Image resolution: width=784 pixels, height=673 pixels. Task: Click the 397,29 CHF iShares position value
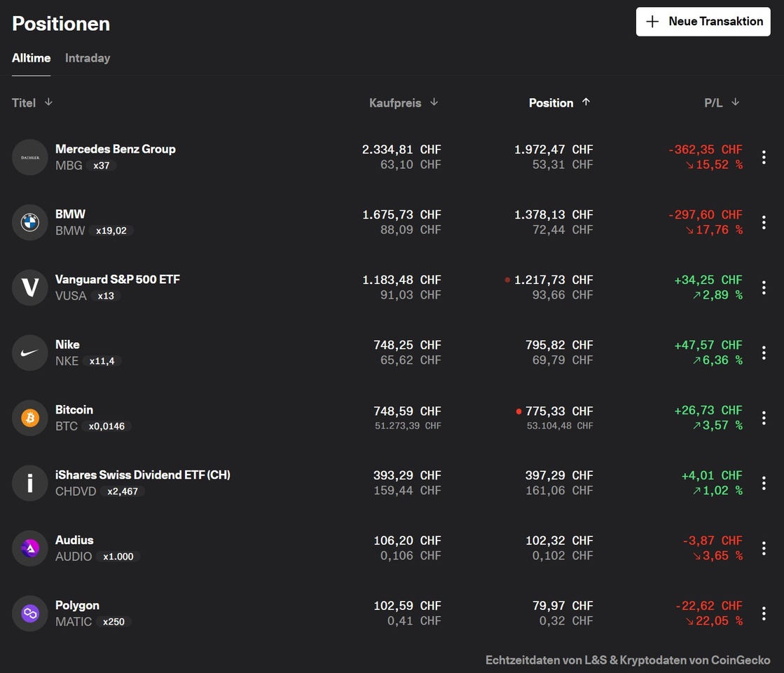pos(559,475)
